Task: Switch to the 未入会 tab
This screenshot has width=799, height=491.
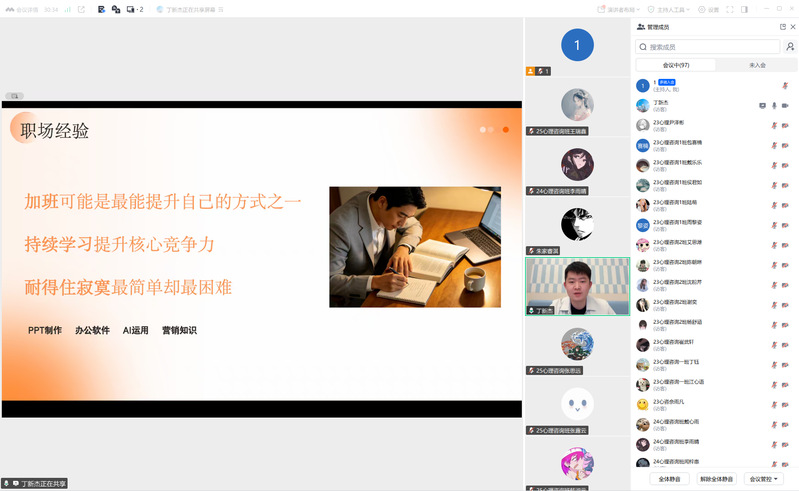Action: click(x=757, y=65)
